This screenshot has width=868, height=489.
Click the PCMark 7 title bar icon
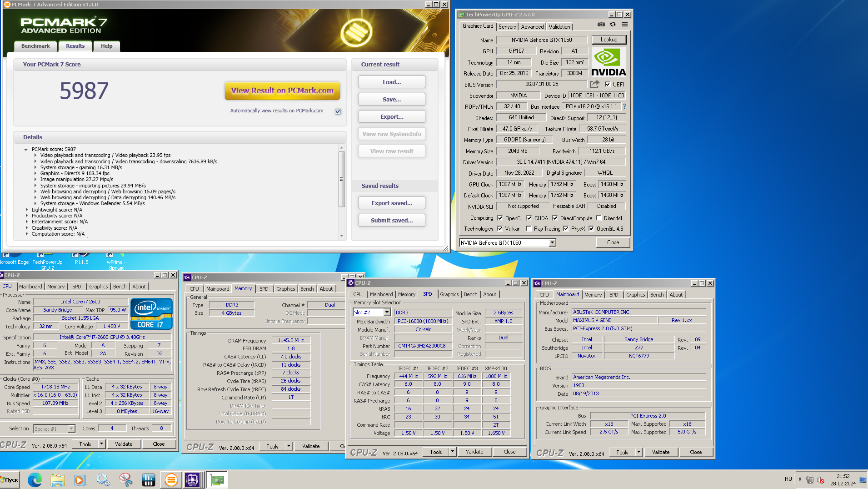coord(7,5)
